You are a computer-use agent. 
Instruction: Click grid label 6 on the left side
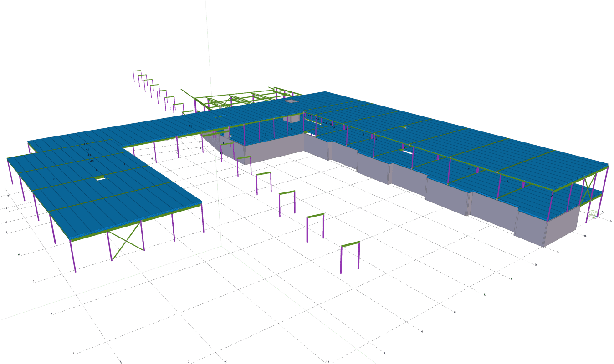click(x=19, y=255)
